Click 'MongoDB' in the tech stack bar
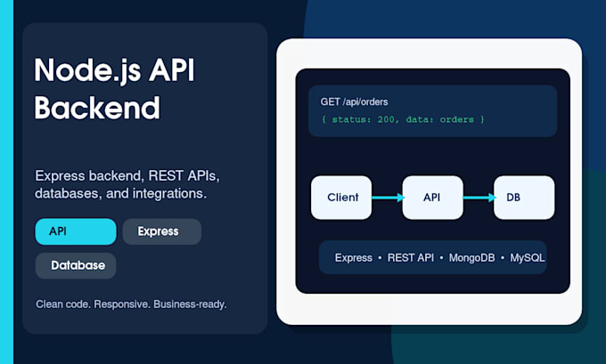 point(471,258)
